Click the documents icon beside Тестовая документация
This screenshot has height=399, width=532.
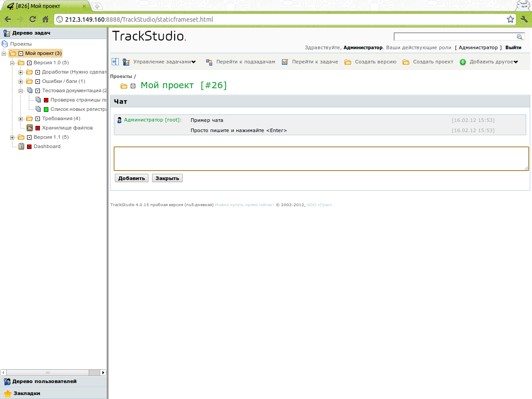click(x=29, y=90)
